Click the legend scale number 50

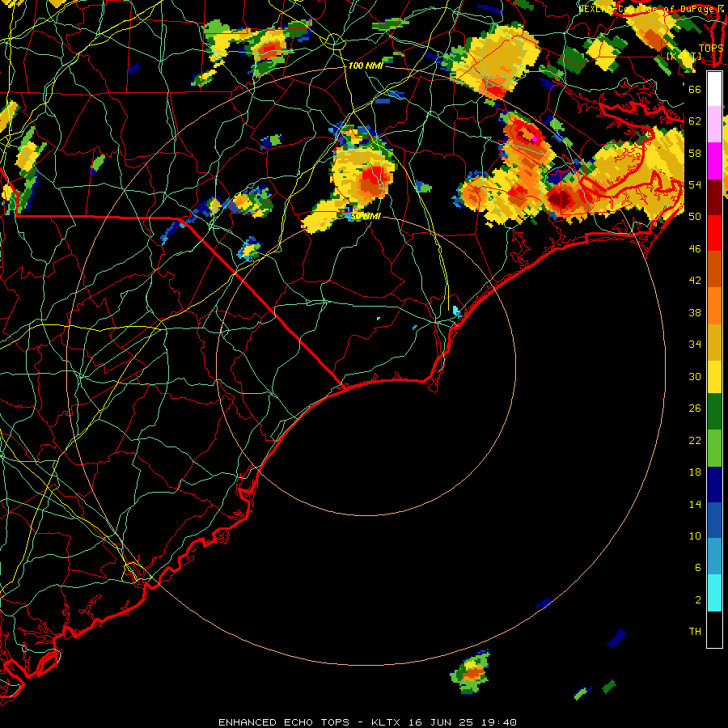coord(695,216)
